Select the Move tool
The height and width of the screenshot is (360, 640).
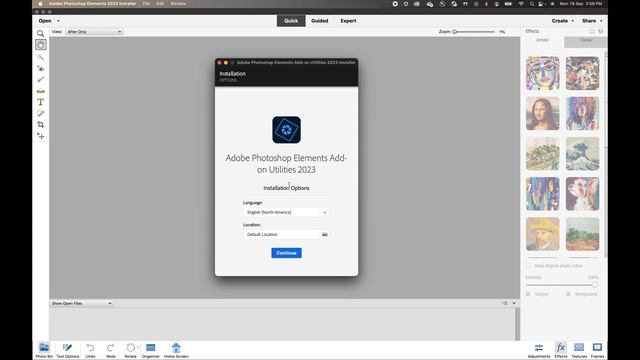(40, 136)
